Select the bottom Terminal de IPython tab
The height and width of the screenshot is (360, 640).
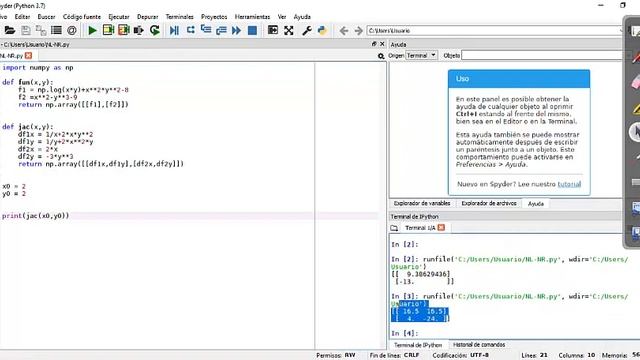[x=418, y=345]
